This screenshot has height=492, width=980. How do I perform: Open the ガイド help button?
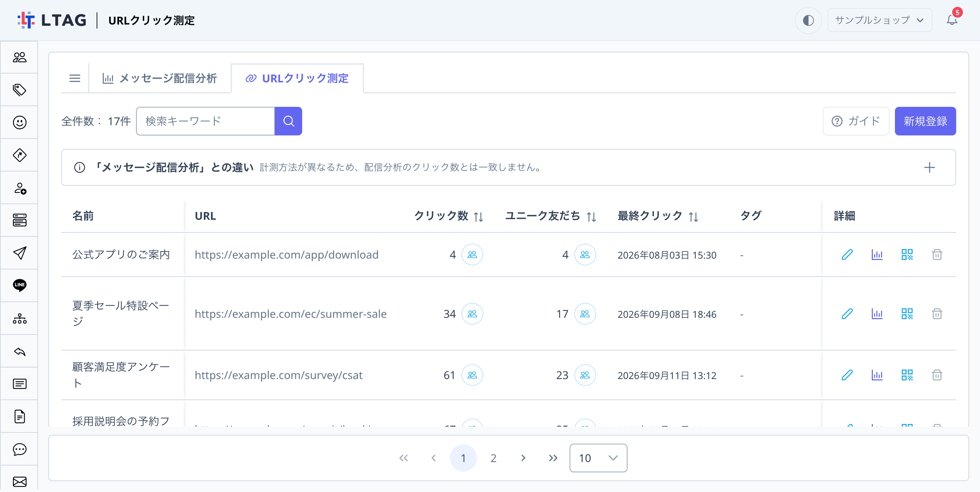coord(856,121)
